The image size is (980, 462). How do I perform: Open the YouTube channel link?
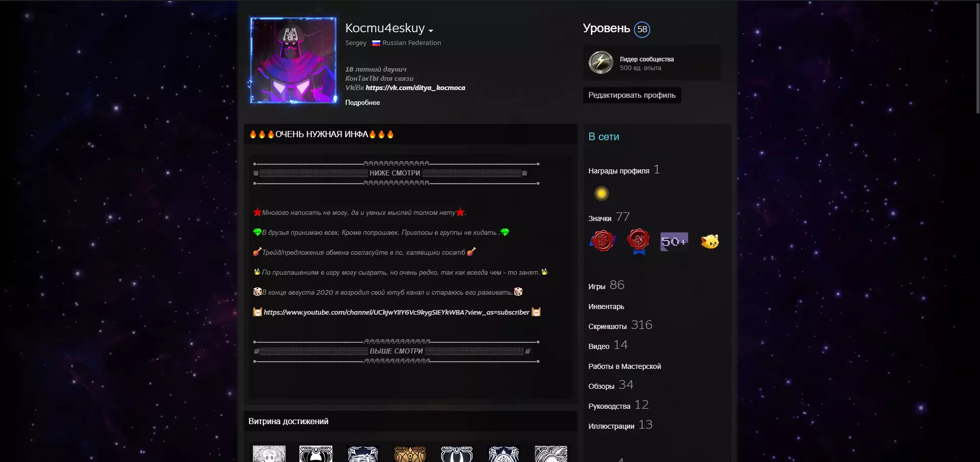click(x=396, y=312)
